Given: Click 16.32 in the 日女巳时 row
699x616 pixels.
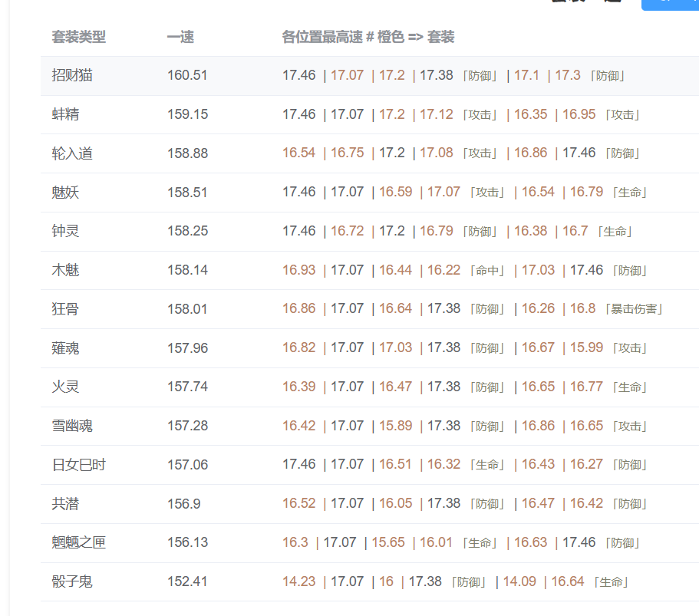Looking at the screenshot, I should pos(443,464).
